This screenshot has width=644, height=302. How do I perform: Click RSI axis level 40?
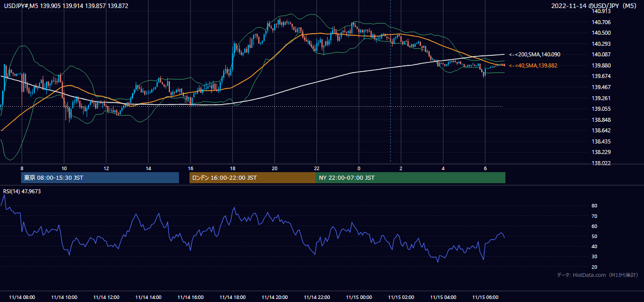(x=595, y=246)
